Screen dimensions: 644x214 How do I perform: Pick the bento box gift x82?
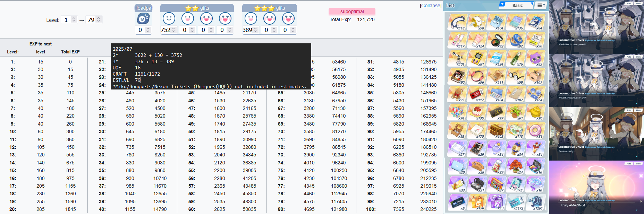516,40
